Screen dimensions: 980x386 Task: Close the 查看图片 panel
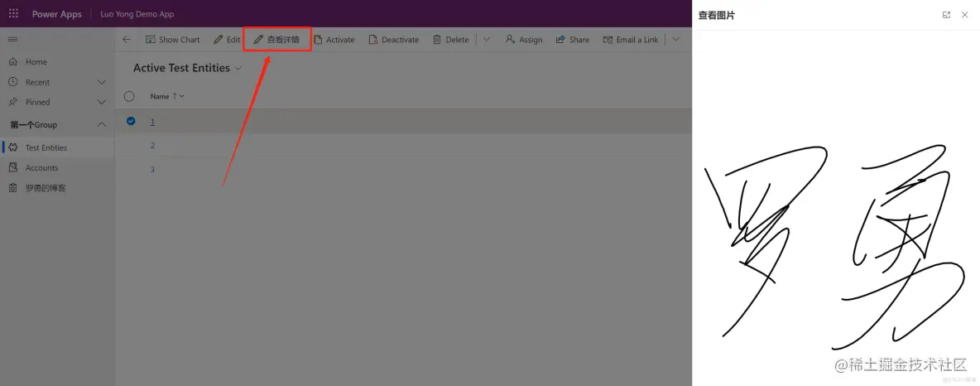click(x=964, y=15)
